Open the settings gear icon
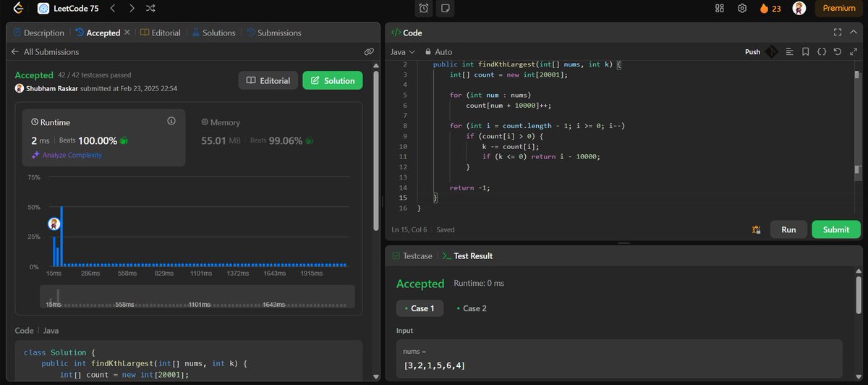Screen dimensions: 868x385 [x=741, y=9]
